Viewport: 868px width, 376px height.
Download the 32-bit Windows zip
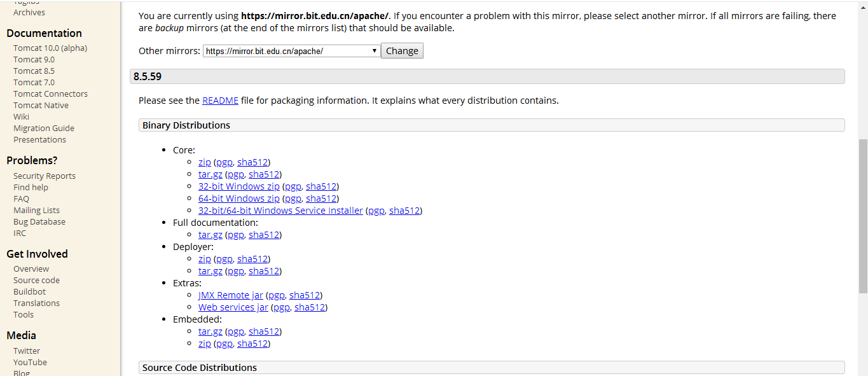(x=238, y=186)
